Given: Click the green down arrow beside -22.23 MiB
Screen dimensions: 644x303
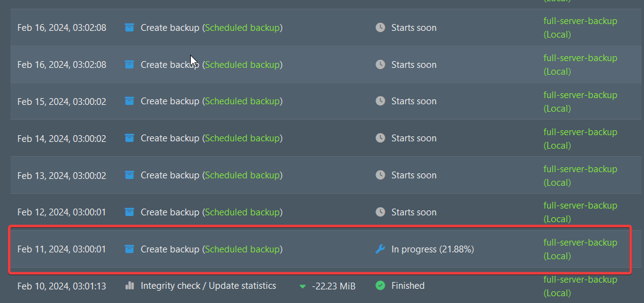Looking at the screenshot, I should pyautogui.click(x=303, y=286).
